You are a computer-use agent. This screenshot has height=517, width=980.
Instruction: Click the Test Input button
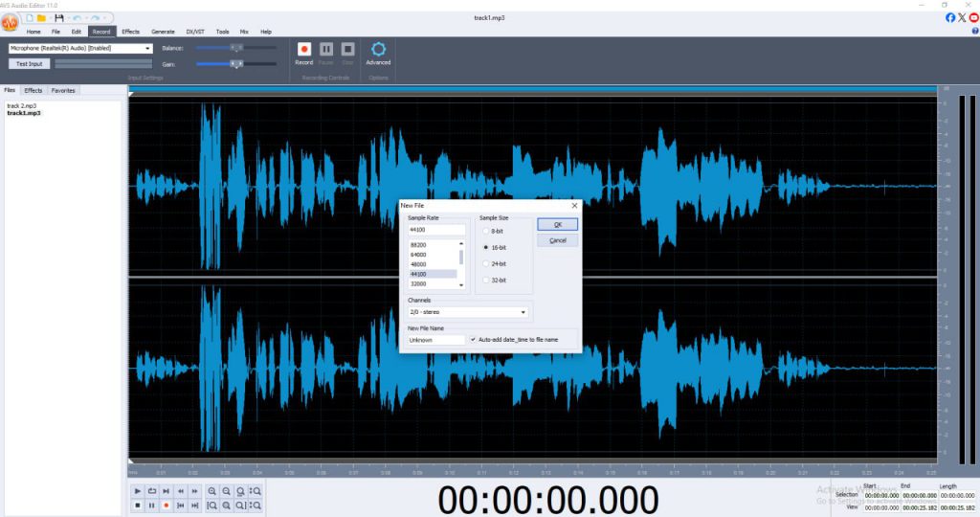pos(29,64)
